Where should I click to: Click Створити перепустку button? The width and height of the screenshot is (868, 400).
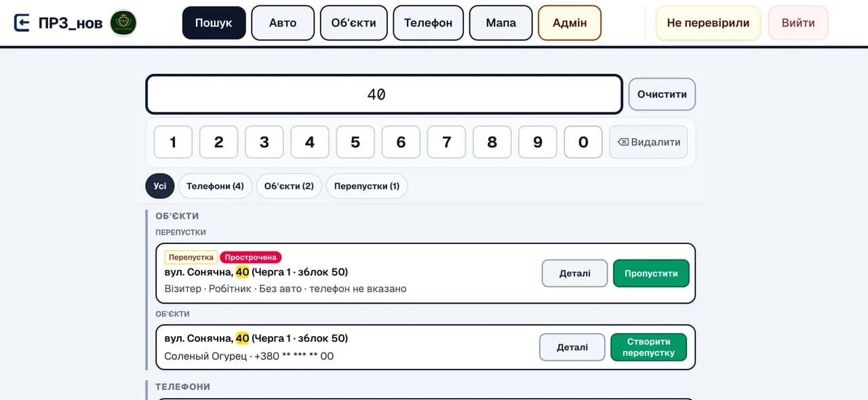click(x=648, y=347)
